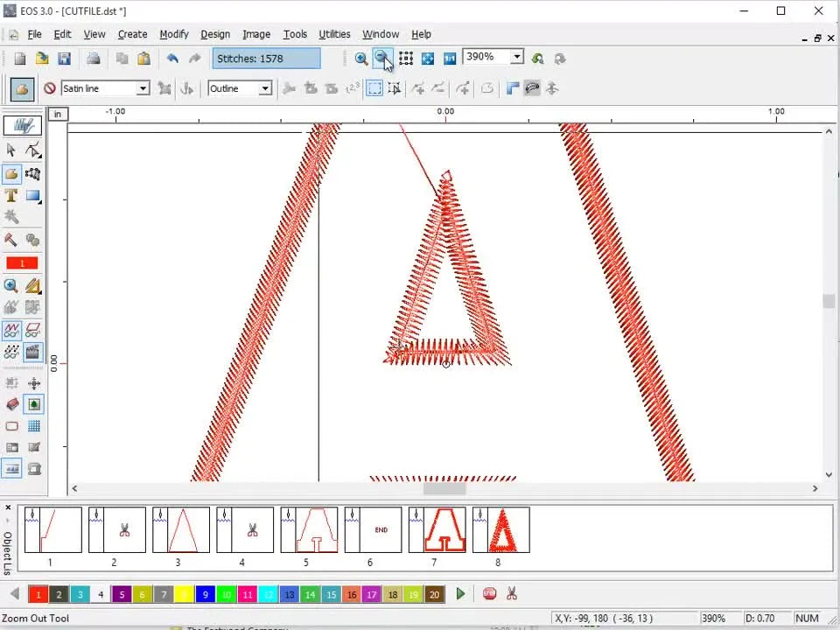Open the Text tool
This screenshot has width=840, height=630.
(x=12, y=196)
